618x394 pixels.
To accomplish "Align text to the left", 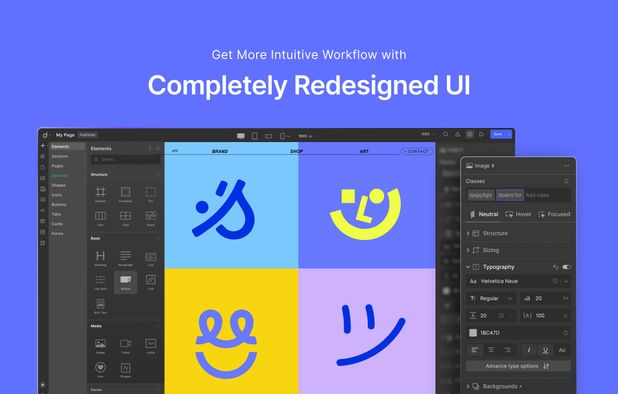I will (x=475, y=350).
